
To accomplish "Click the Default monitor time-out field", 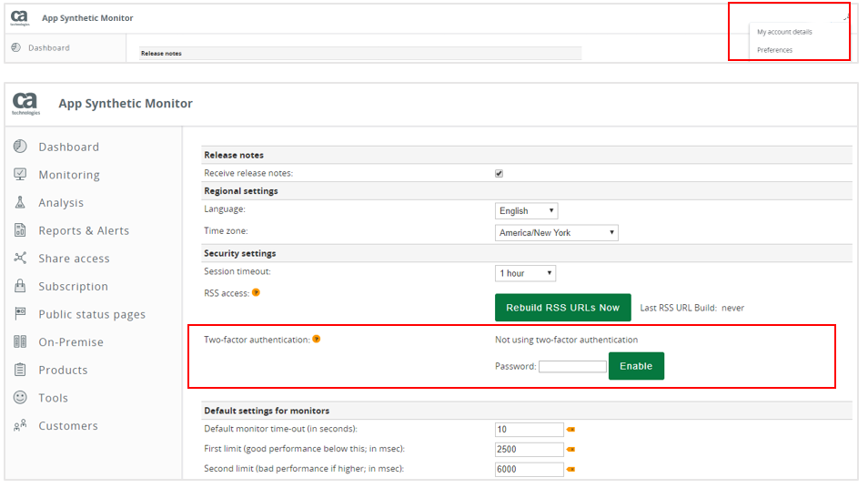I will [530, 430].
